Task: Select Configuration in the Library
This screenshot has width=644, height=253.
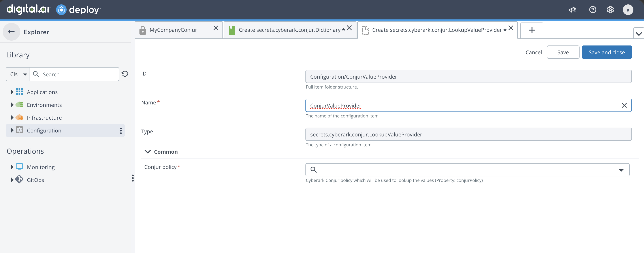Action: click(44, 130)
